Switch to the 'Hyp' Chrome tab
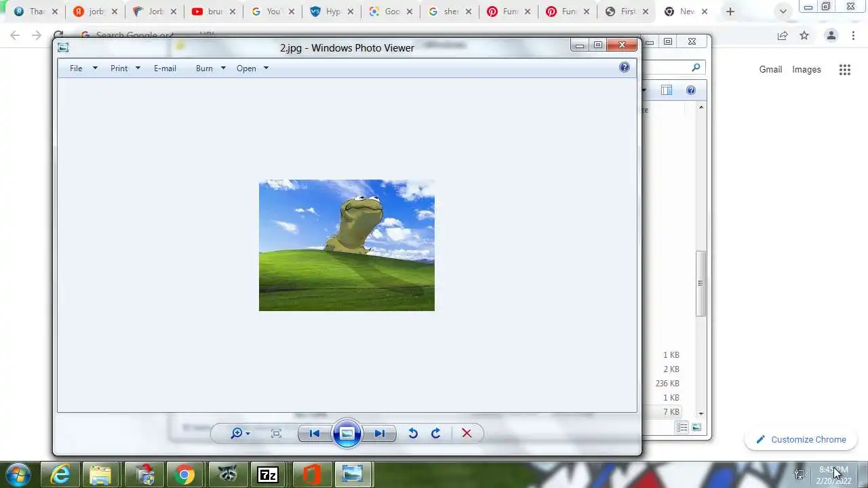Screen dimensions: 868x488 coord(333,12)
